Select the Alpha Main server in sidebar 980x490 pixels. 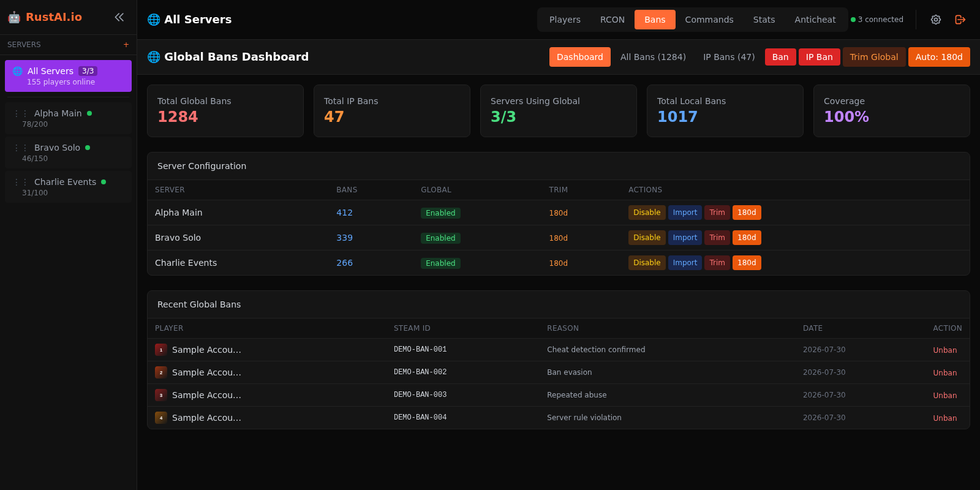coord(68,118)
